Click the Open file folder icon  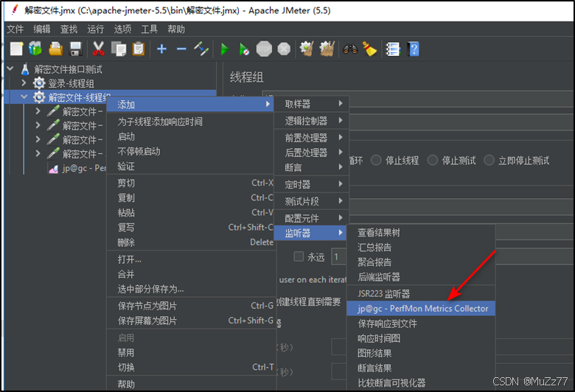(x=55, y=49)
